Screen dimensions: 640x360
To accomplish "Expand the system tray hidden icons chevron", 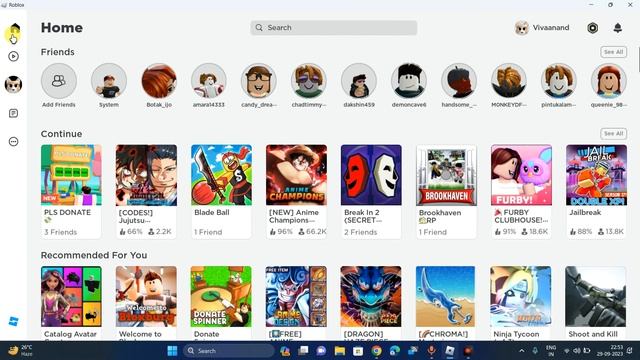I will point(522,351).
